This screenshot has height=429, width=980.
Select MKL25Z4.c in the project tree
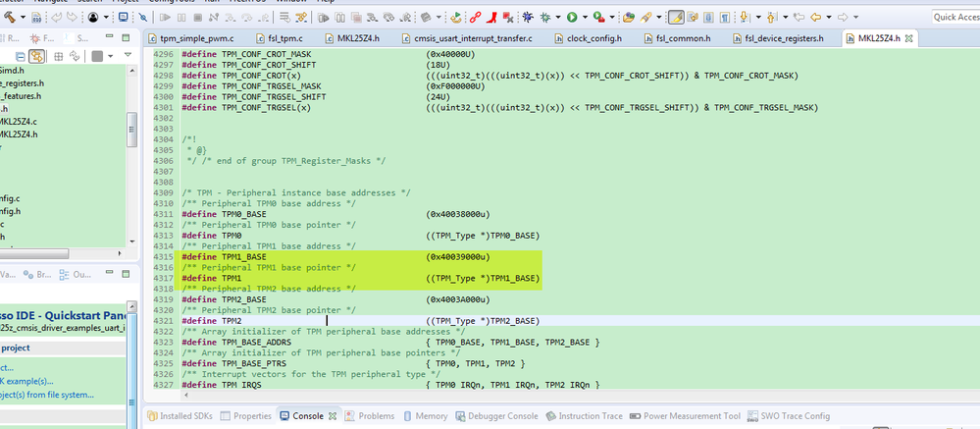(18, 122)
